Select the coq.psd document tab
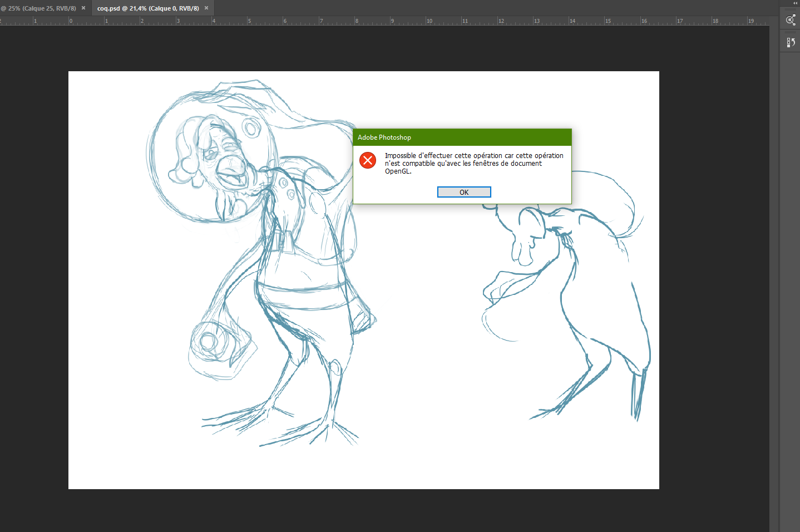This screenshot has height=532, width=800. 147,8
